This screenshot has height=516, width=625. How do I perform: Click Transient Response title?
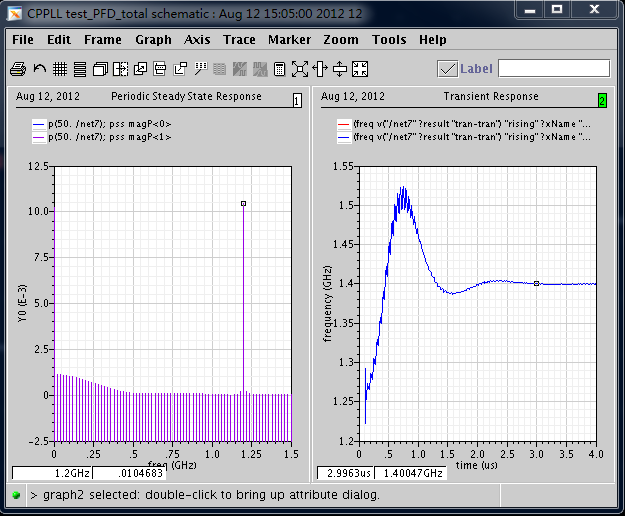pyautogui.click(x=491, y=96)
